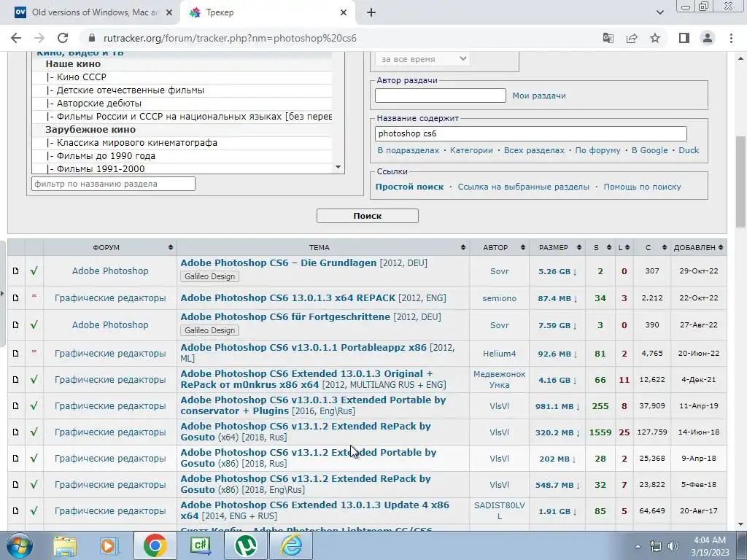747x560 pixels.
Task: Click the 'Автор раздачи' input field
Action: coord(440,96)
